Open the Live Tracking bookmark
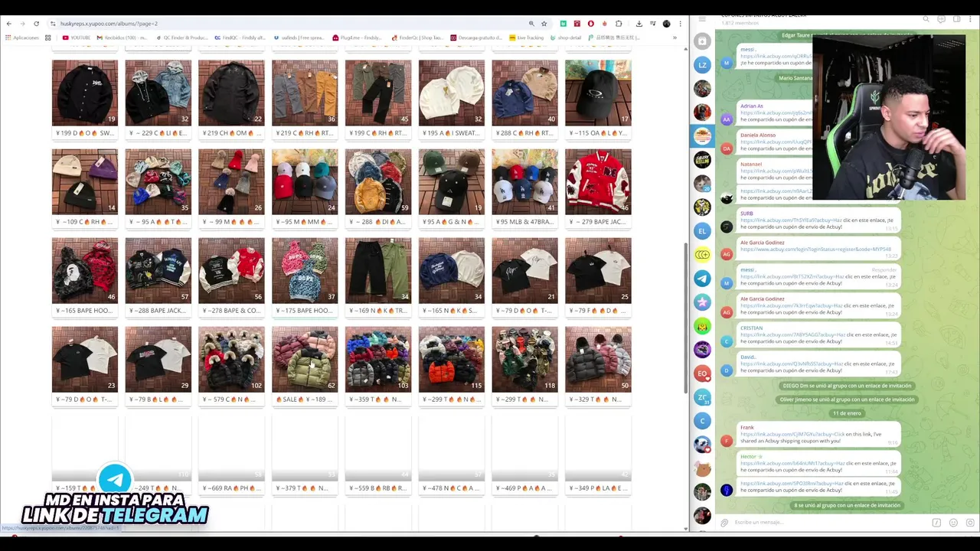Image resolution: width=980 pixels, height=551 pixels. tap(526, 37)
